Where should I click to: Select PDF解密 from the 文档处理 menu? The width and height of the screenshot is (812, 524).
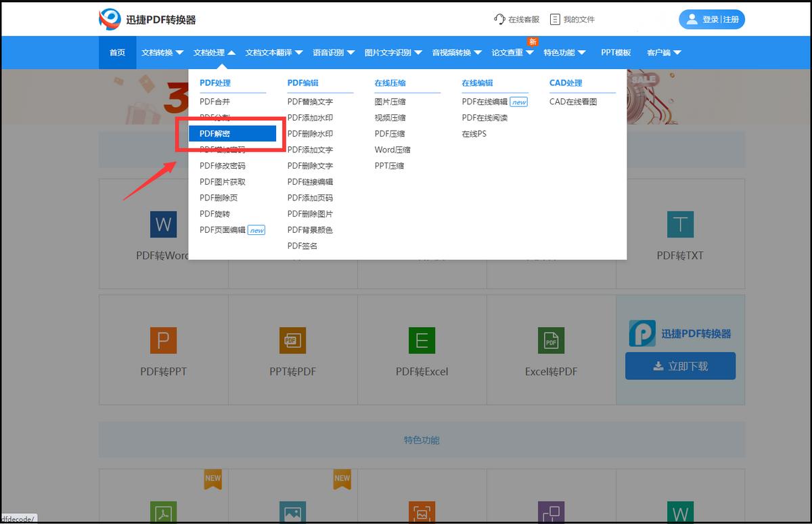217,133
